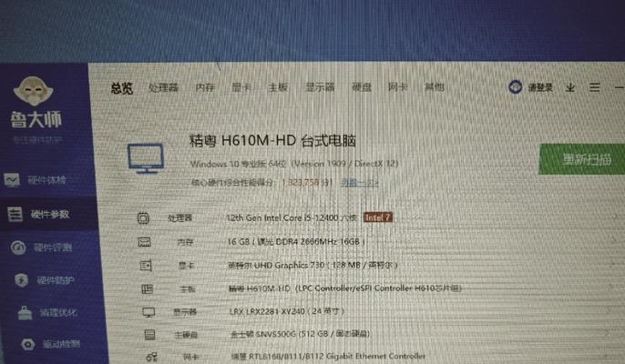Switch to the 主板 tab
Viewport: 625px width, 364px height.
click(x=278, y=87)
